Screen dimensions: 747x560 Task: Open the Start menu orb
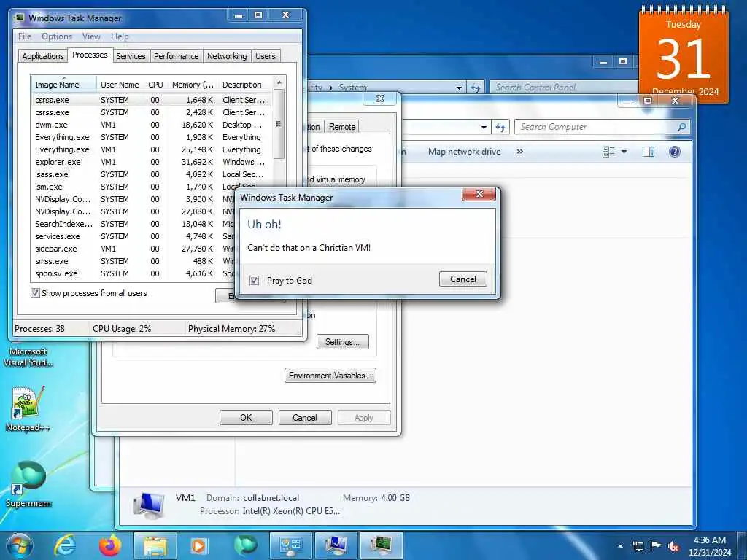pyautogui.click(x=20, y=545)
